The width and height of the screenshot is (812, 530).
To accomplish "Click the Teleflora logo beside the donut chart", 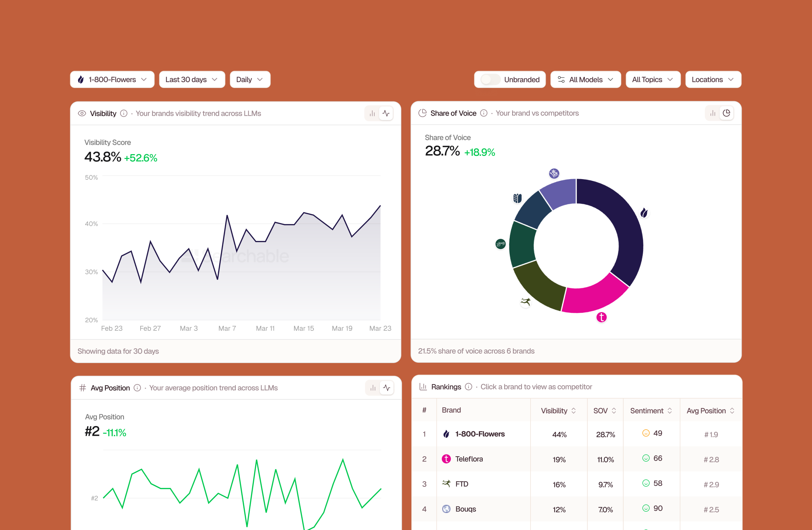I will [x=601, y=317].
